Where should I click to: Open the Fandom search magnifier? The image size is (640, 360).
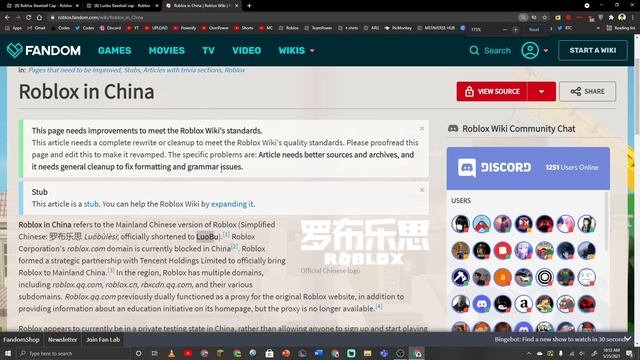474,50
